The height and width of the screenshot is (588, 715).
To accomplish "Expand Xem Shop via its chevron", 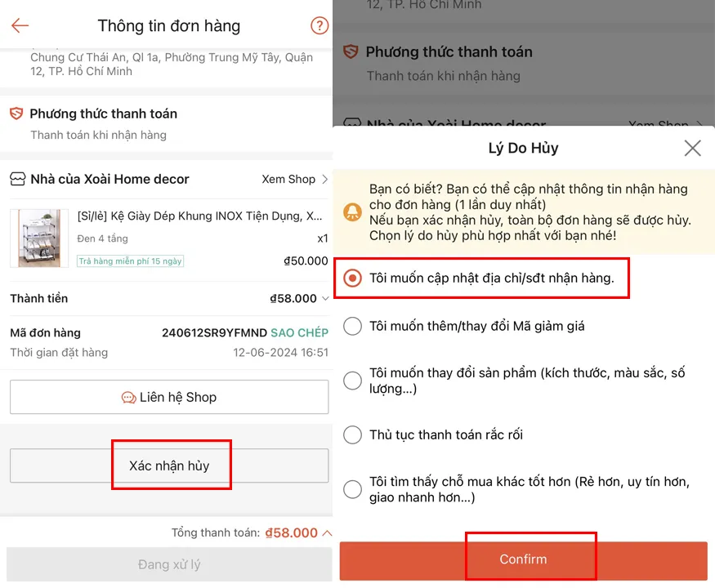I will point(325,179).
